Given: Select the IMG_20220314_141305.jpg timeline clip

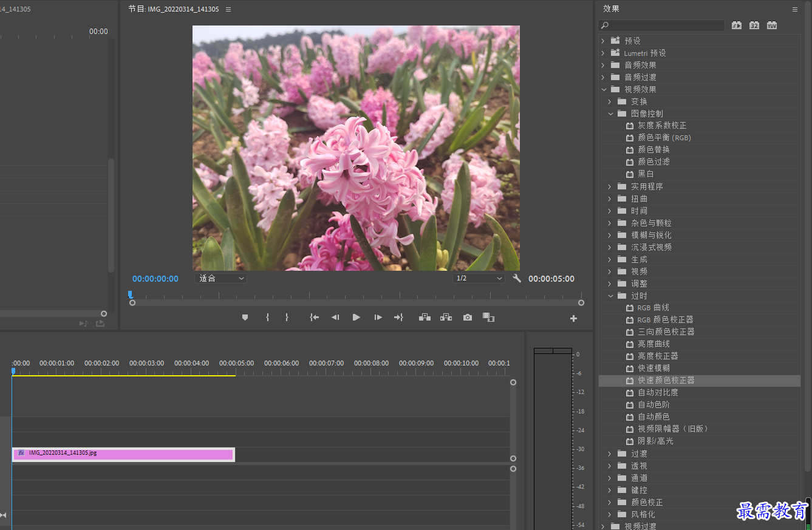Looking at the screenshot, I should pyautogui.click(x=123, y=455).
